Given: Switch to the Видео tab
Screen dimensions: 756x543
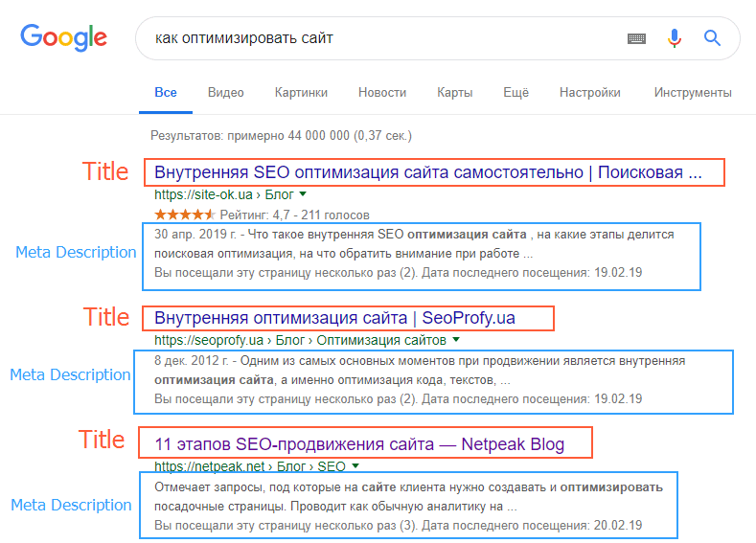Looking at the screenshot, I should 225,93.
